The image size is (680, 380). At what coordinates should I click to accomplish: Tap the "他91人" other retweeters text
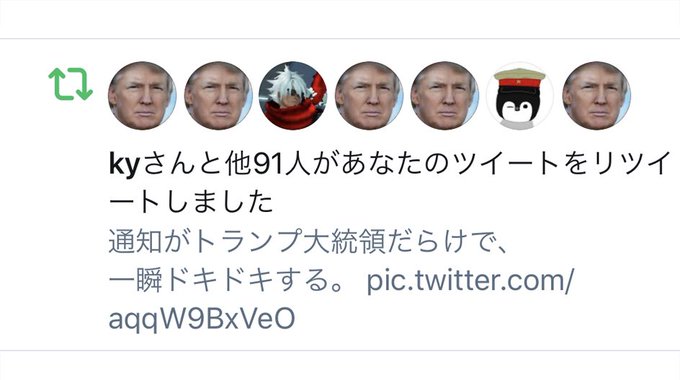(x=268, y=164)
